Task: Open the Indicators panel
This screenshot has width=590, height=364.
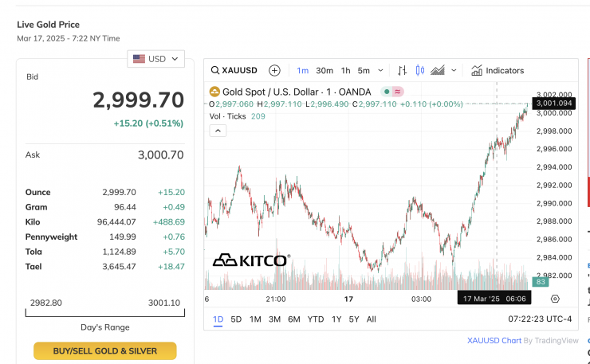Action: pyautogui.click(x=498, y=70)
